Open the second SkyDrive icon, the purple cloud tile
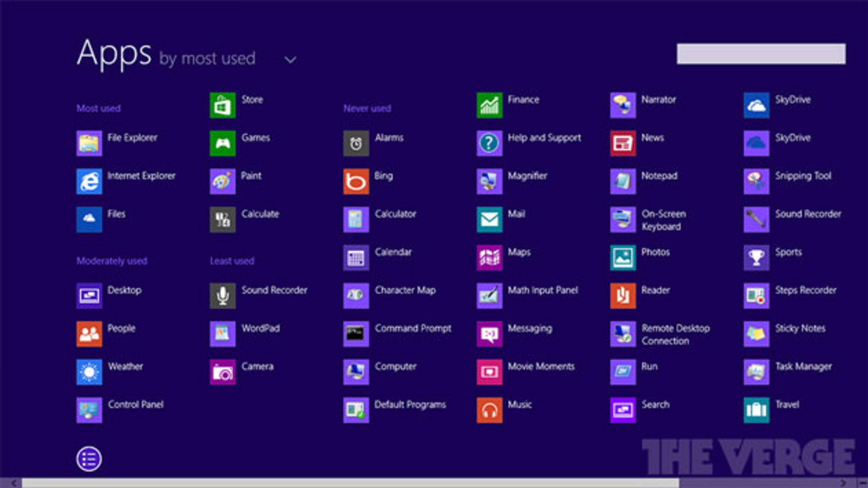Image resolution: width=868 pixels, height=488 pixels. (756, 143)
